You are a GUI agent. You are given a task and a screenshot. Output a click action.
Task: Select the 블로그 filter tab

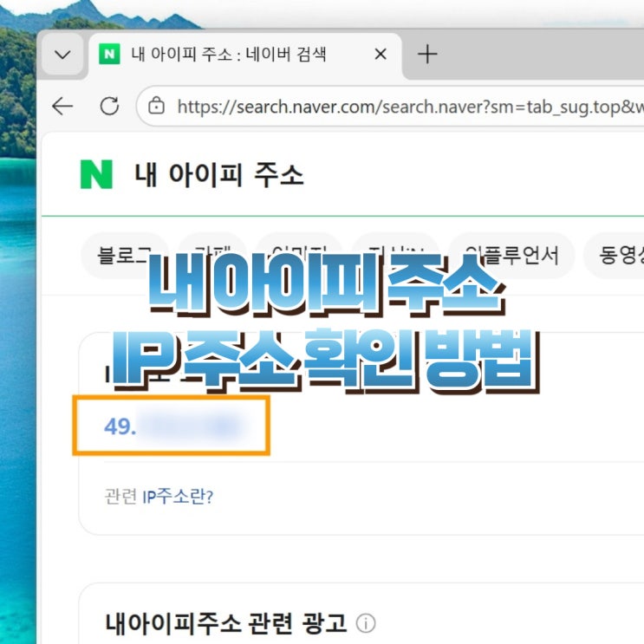click(x=124, y=256)
